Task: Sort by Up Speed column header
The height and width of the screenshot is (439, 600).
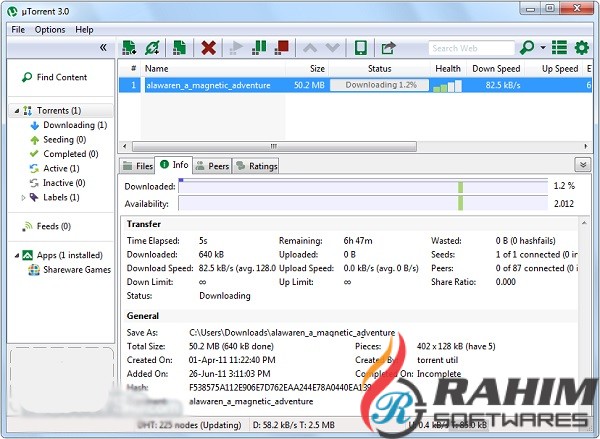Action: [554, 69]
